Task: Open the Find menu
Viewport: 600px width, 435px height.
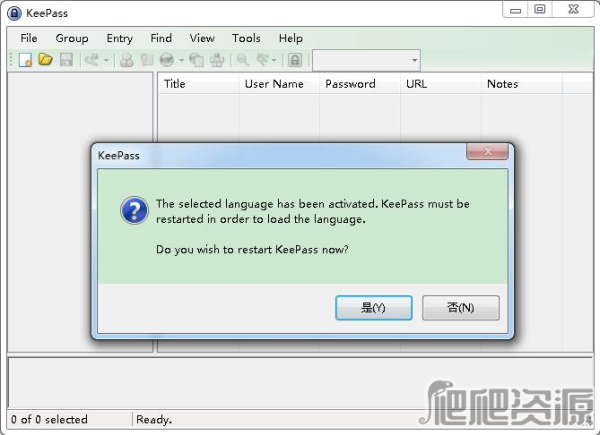Action: 161,38
